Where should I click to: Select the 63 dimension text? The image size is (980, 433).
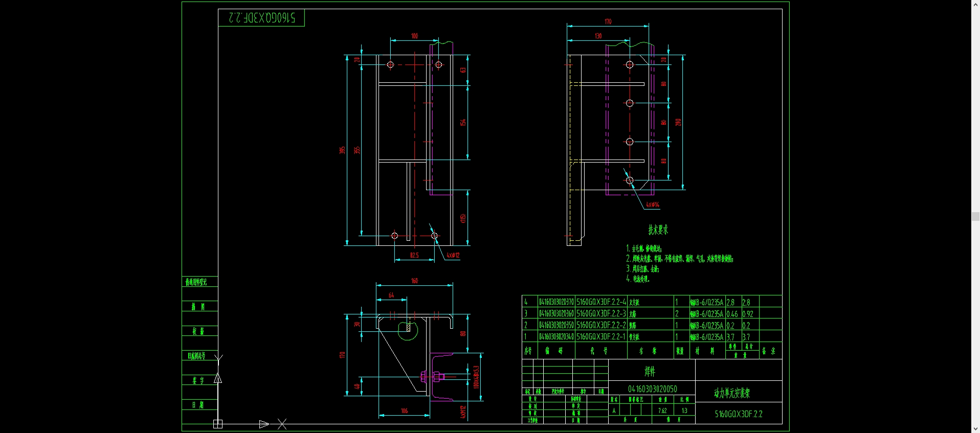click(463, 70)
